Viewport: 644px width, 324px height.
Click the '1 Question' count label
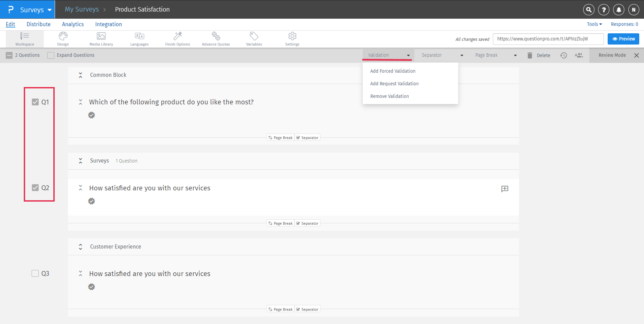[126, 161]
